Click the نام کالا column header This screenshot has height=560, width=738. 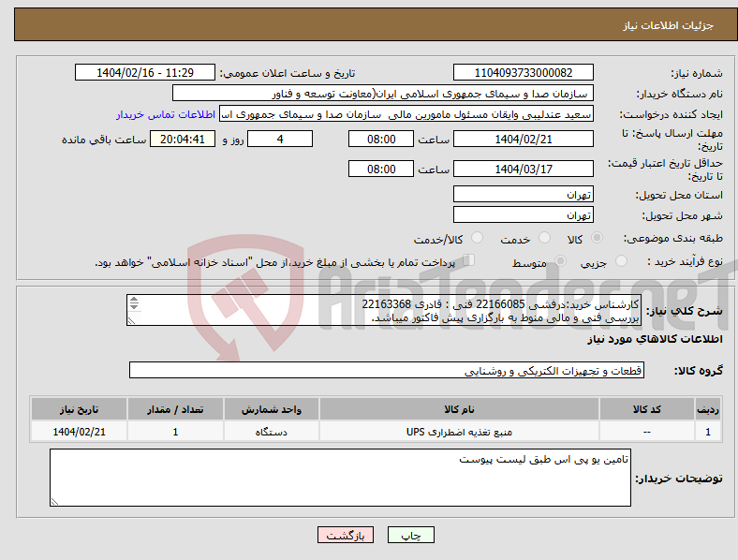point(459,409)
